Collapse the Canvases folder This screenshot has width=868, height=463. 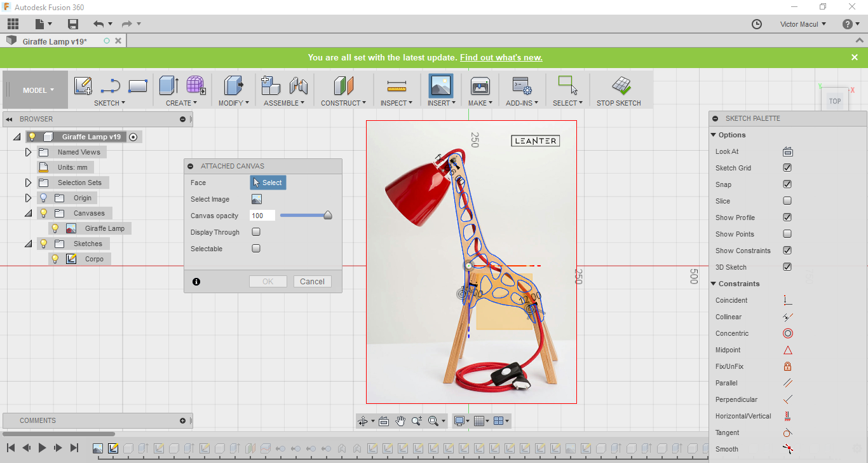28,214
